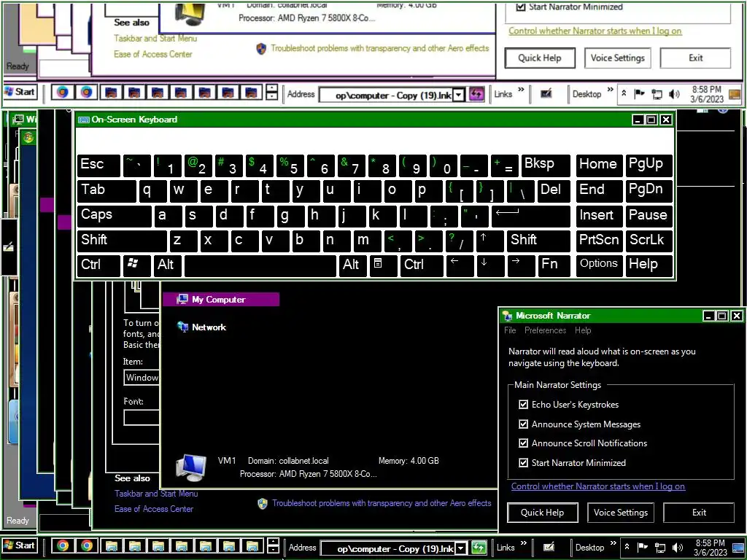Click the Enter return-arrow key on On-Screen Keyboard
This screenshot has height=560, width=747.
click(x=530, y=216)
